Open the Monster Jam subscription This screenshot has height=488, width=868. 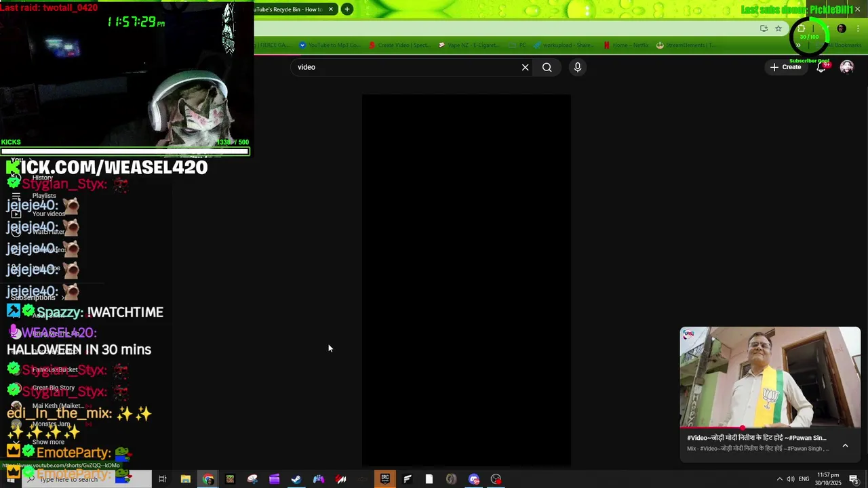pos(51,424)
